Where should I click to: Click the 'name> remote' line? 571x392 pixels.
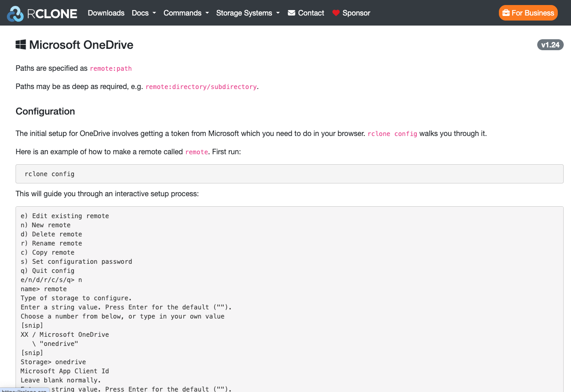click(44, 289)
